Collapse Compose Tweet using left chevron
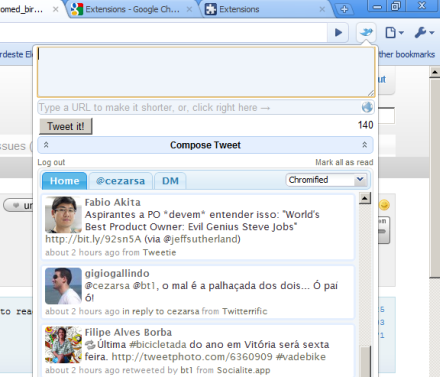 tap(46, 145)
